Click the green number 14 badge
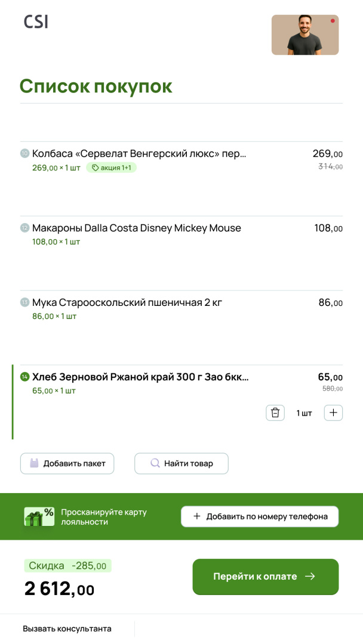The height and width of the screenshot is (644, 363). [24, 377]
